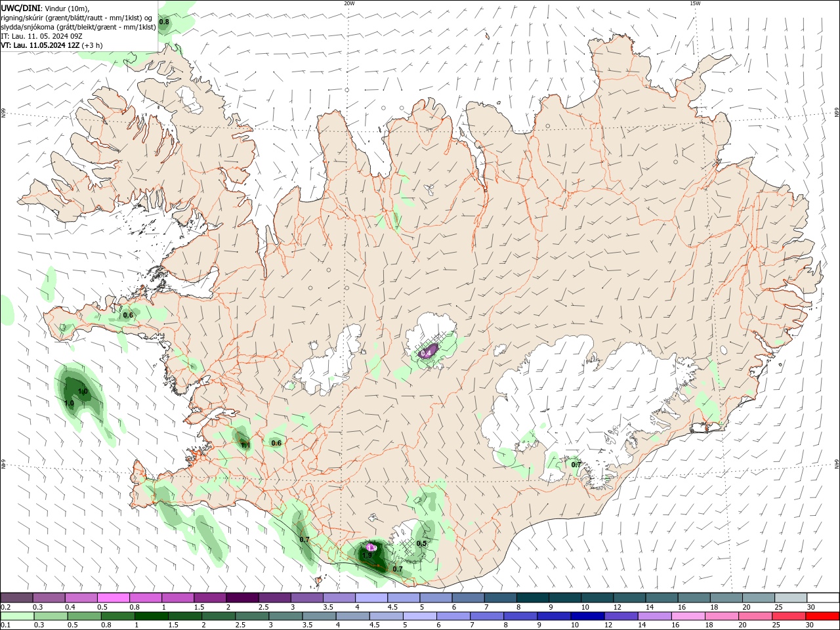840x630 pixels.
Task: Click lower legend swatch between 14 and 16
Action: (653, 616)
